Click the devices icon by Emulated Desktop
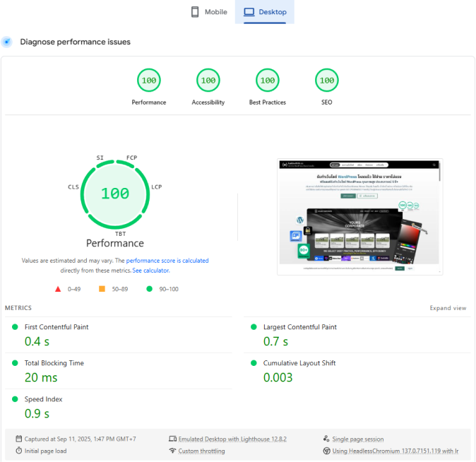Image resolution: width=476 pixels, height=462 pixels. tap(173, 439)
